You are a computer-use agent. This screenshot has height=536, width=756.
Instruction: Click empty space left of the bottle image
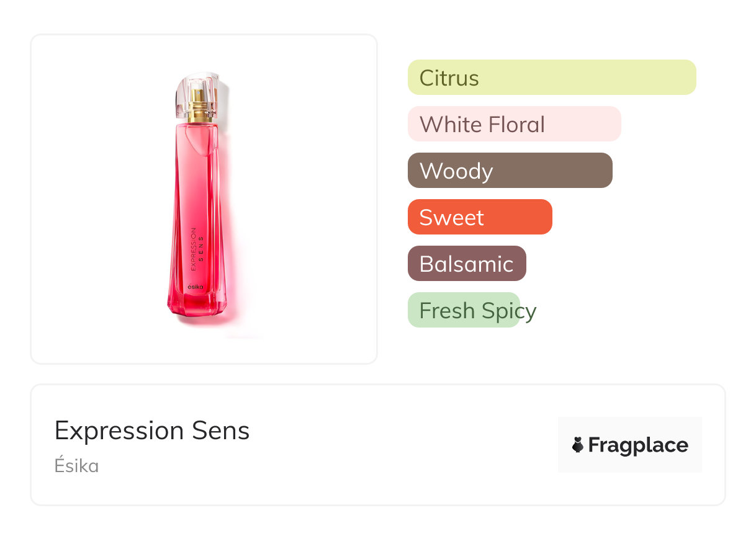pos(93,199)
